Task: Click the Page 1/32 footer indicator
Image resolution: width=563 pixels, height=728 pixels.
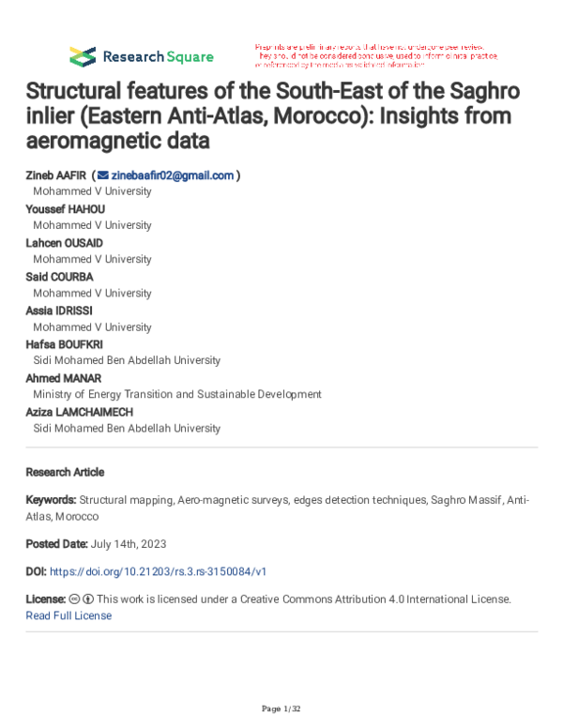Action: pos(281,709)
